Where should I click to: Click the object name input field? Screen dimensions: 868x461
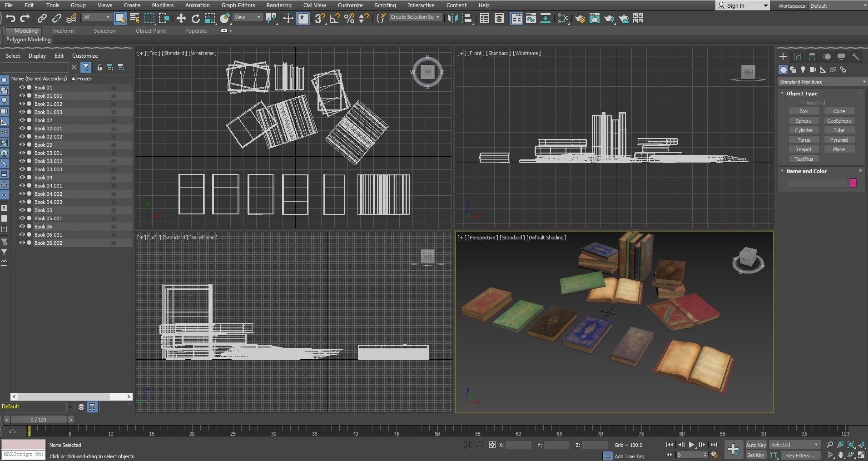coord(818,183)
